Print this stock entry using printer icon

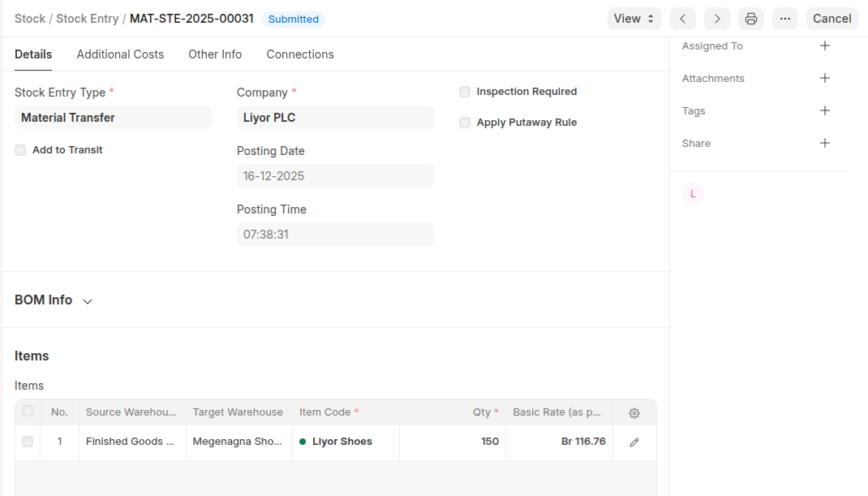pos(751,19)
